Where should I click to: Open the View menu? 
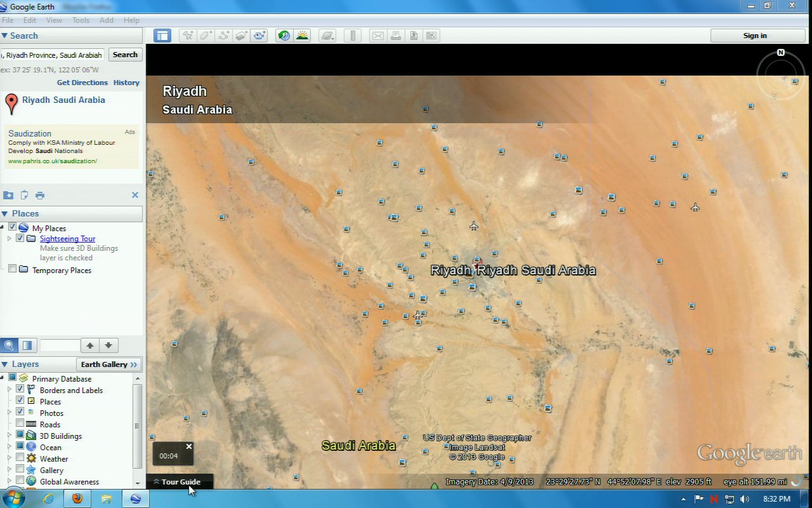54,20
